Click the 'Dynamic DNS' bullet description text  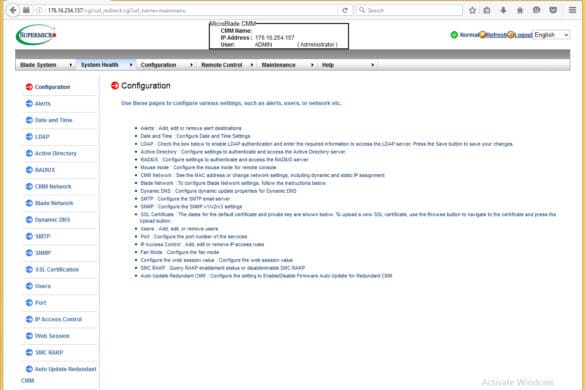tap(218, 191)
